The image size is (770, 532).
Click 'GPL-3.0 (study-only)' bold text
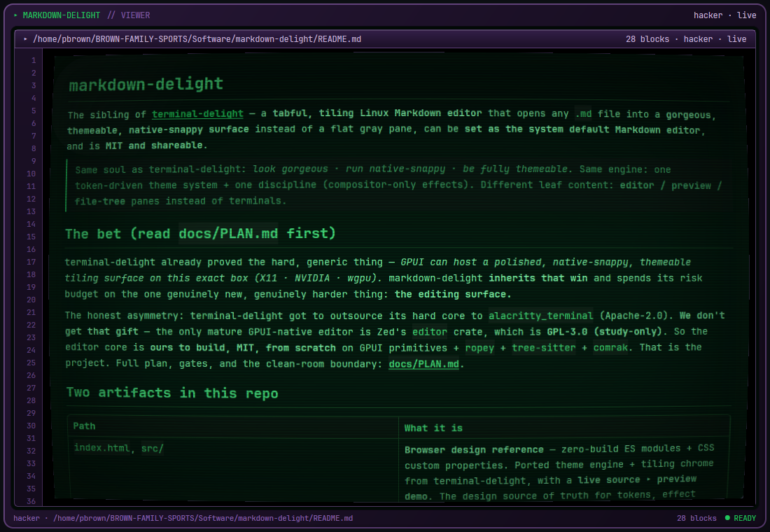click(x=604, y=332)
